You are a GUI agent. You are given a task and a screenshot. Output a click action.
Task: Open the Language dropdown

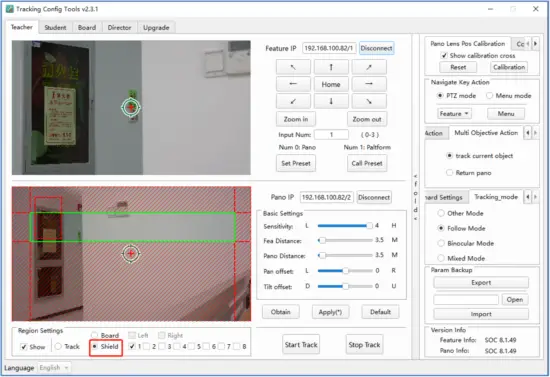pos(54,368)
